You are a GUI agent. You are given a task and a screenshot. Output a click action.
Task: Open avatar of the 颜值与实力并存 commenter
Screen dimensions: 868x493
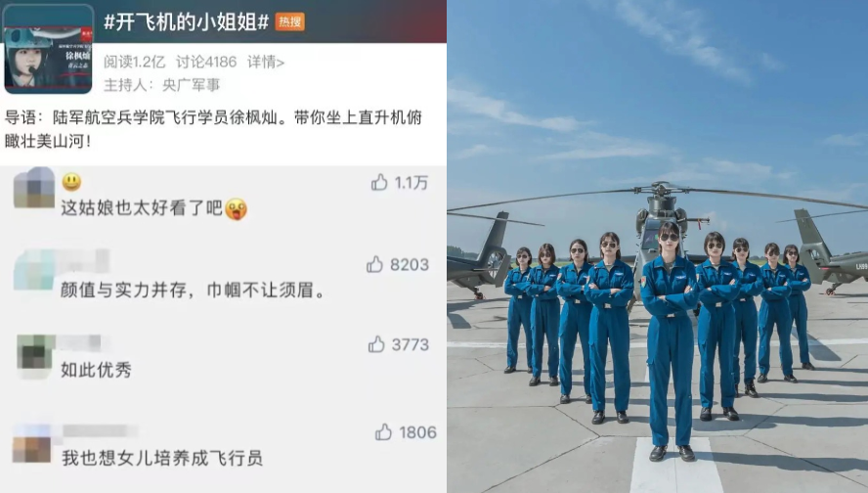tap(34, 270)
